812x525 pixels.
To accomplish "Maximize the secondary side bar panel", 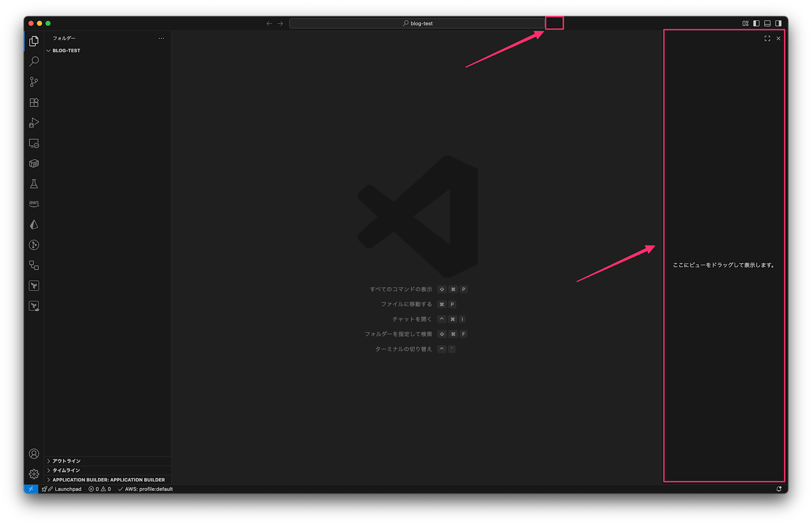I will click(x=767, y=39).
